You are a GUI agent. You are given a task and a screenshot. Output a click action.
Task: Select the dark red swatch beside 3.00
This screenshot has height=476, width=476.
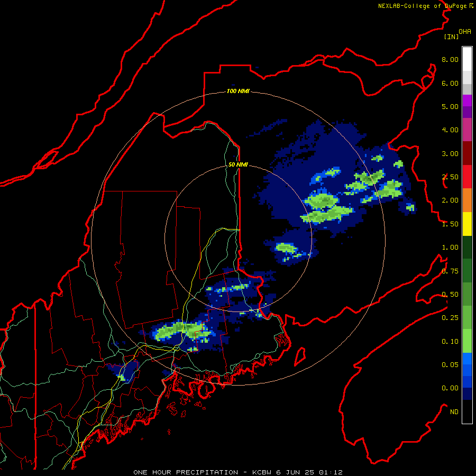467,153
